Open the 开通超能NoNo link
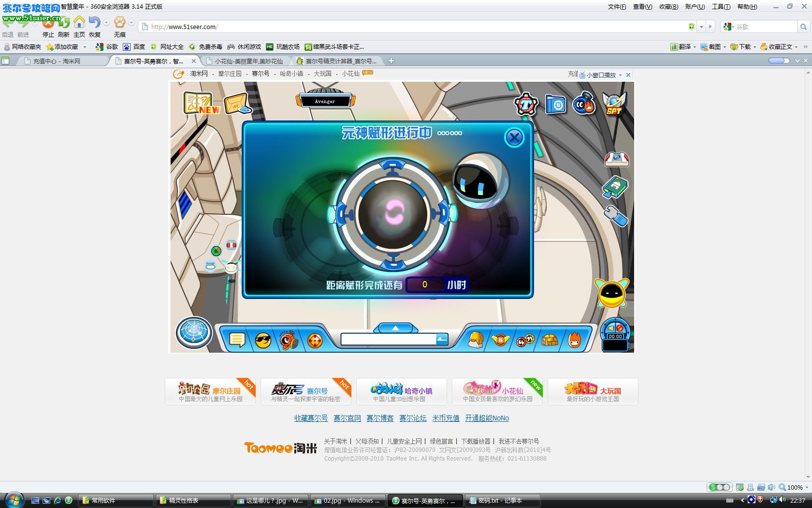 (487, 418)
